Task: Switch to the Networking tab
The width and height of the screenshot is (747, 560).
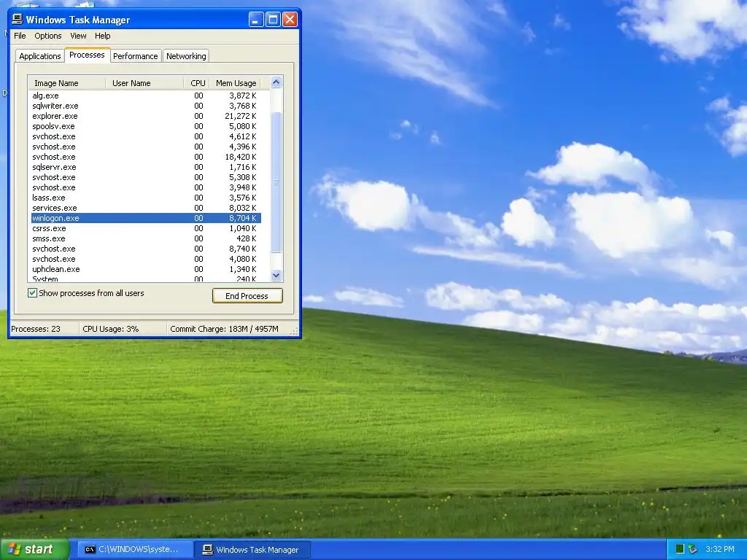Action: point(186,56)
